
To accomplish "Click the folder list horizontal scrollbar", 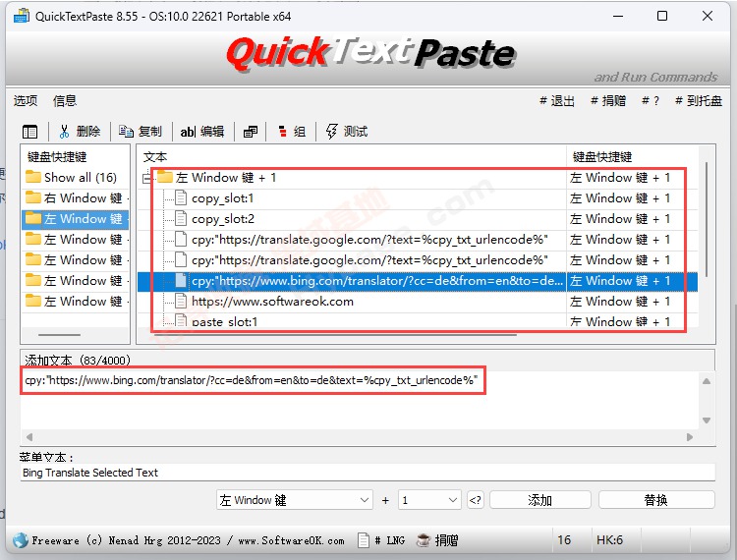I will [59, 335].
